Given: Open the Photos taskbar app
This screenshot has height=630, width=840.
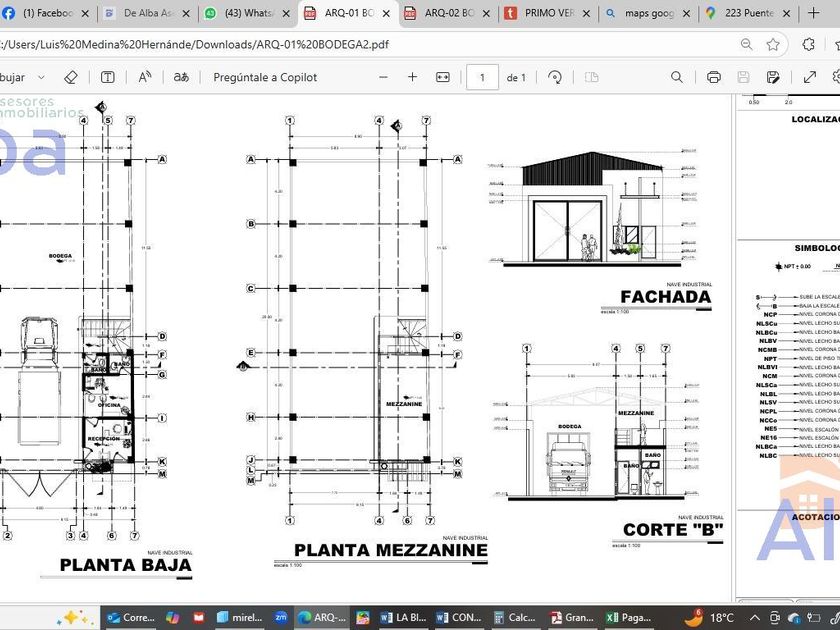Looking at the screenshot, I should click(363, 618).
